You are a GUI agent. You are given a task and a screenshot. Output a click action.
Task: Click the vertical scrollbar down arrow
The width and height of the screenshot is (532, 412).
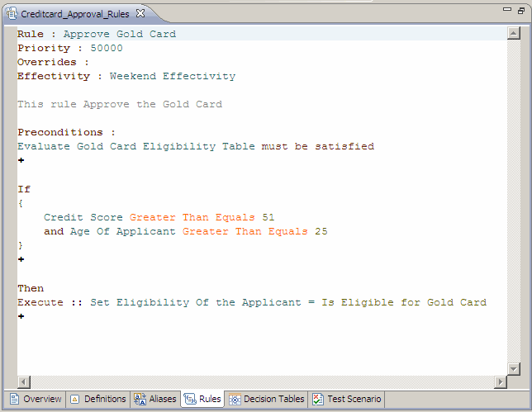pos(515,368)
